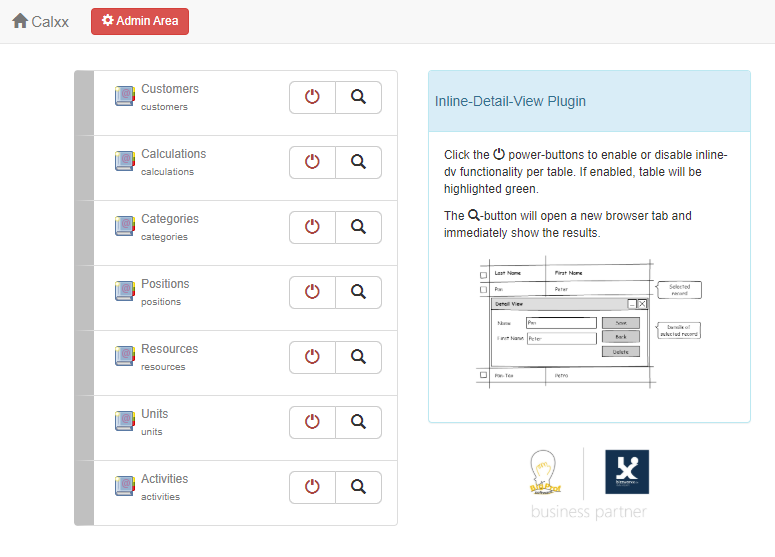Image resolution: width=775 pixels, height=557 pixels.
Task: Open Activities table with magnifier button
Action: 358,487
